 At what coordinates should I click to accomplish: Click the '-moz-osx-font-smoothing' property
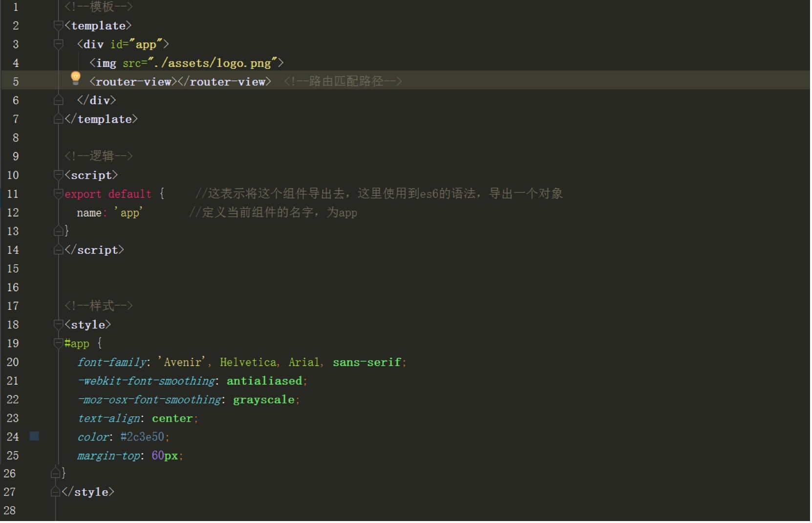click(150, 400)
